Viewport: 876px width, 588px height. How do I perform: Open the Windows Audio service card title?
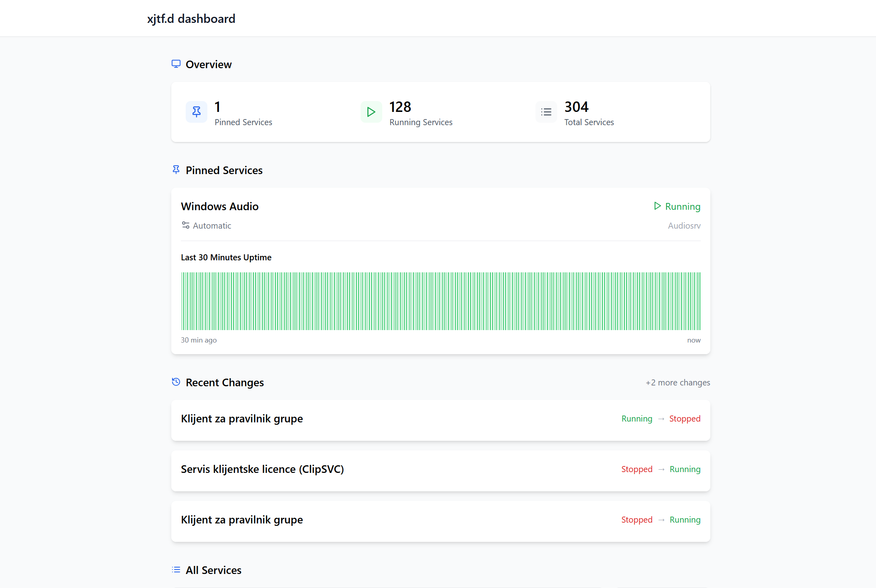point(220,206)
